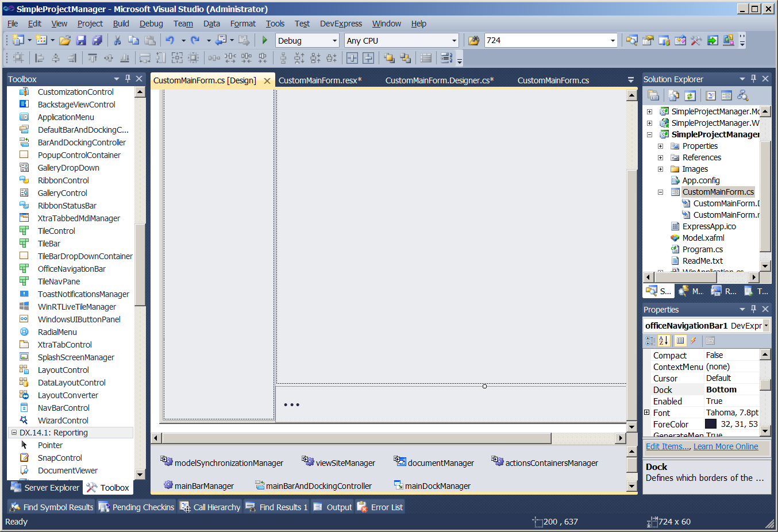
Task: Toggle Categorized view in Properties panel
Action: [x=650, y=341]
